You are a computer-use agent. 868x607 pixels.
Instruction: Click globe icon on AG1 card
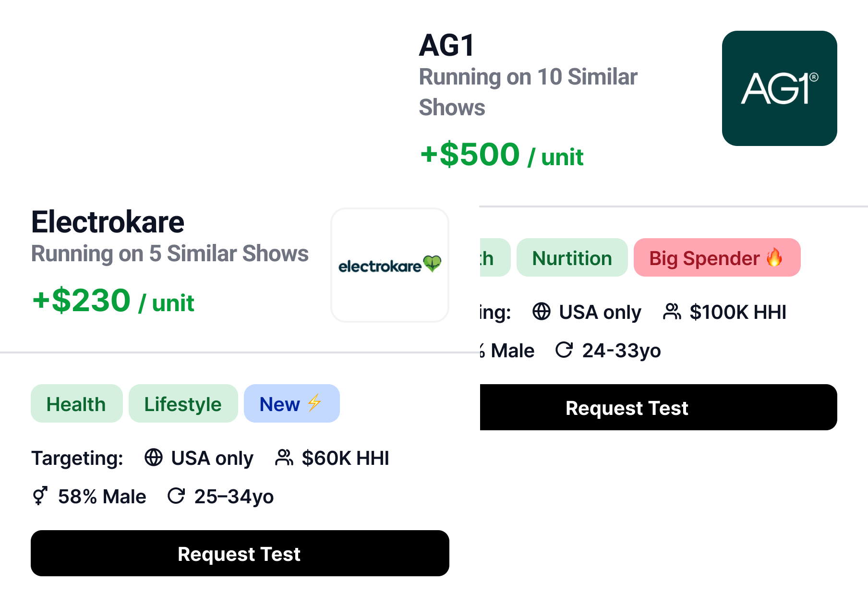pyautogui.click(x=542, y=312)
